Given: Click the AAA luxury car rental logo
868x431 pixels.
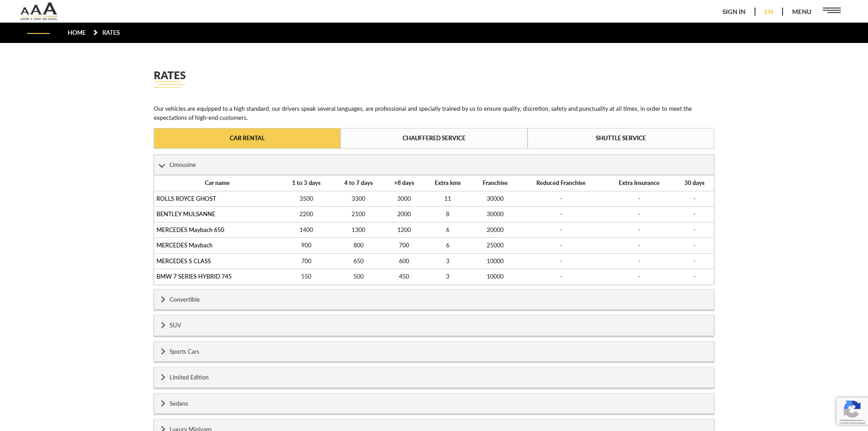Looking at the screenshot, I should pos(39,11).
